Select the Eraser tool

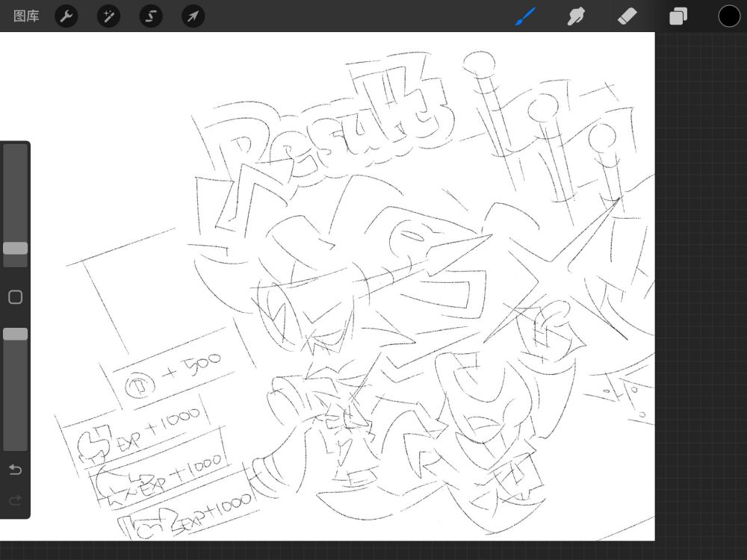coord(627,16)
